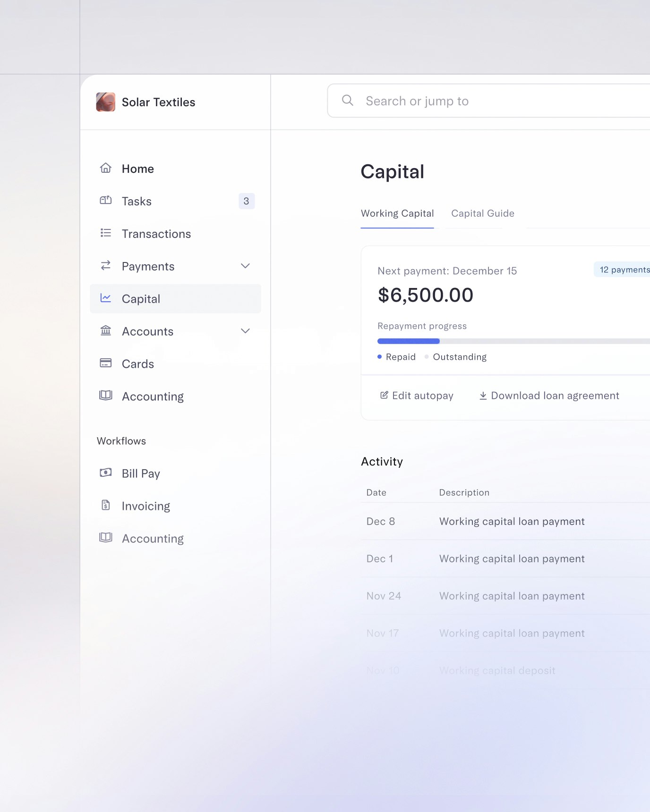Click the Payments arrows icon
Screen dimensions: 650x812
(x=106, y=266)
